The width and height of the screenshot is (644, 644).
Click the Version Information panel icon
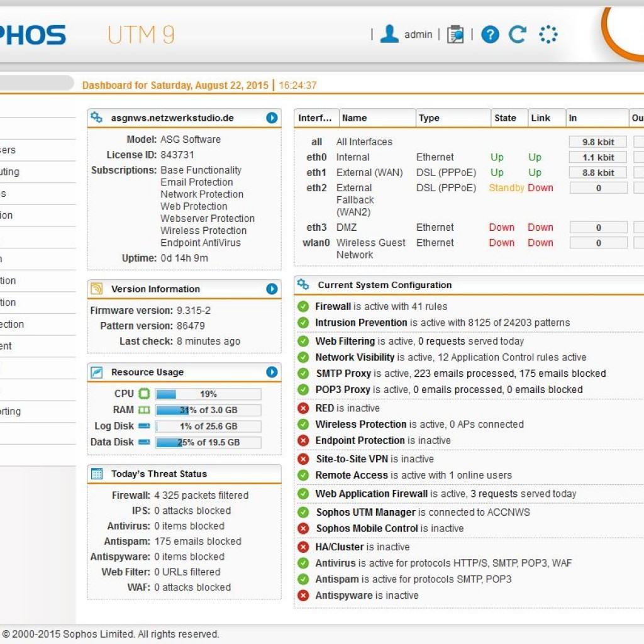pyautogui.click(x=96, y=289)
